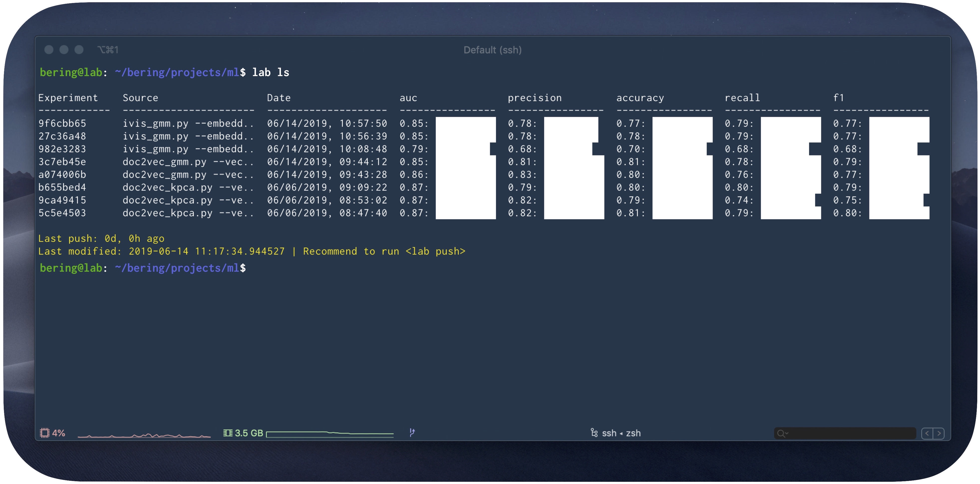Click the git branch icon in status bar
The image size is (980, 484).
[412, 432]
